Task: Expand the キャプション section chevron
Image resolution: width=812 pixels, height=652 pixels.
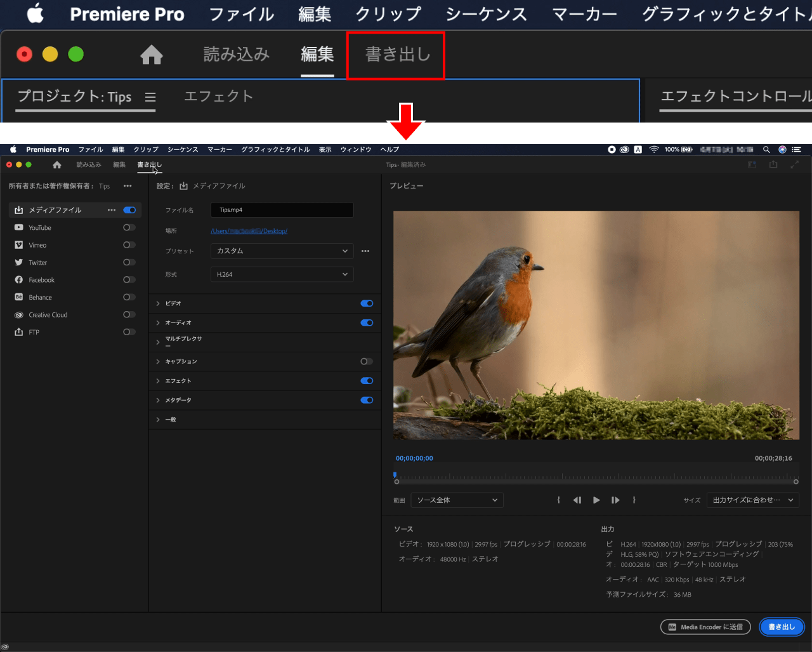Action: (x=158, y=361)
